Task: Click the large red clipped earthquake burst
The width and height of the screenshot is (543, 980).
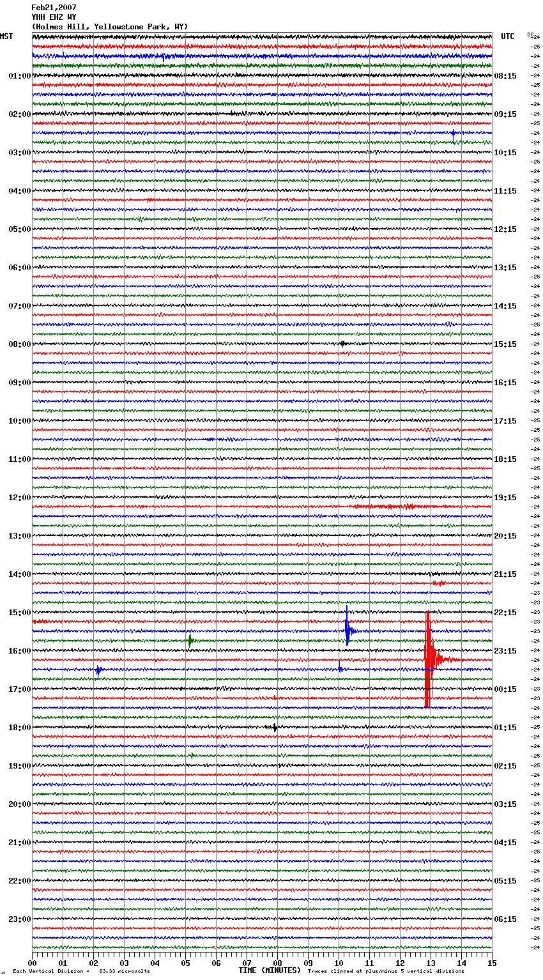Action: 429,660
